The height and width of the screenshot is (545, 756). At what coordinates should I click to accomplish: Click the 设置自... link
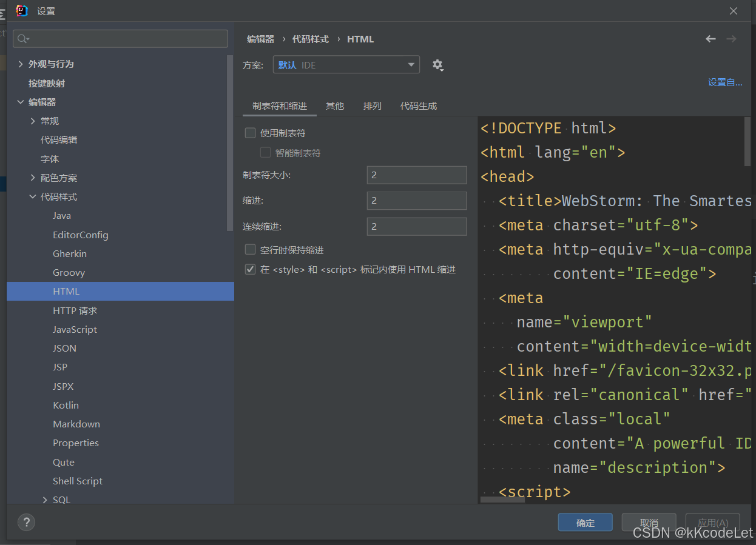click(x=725, y=82)
